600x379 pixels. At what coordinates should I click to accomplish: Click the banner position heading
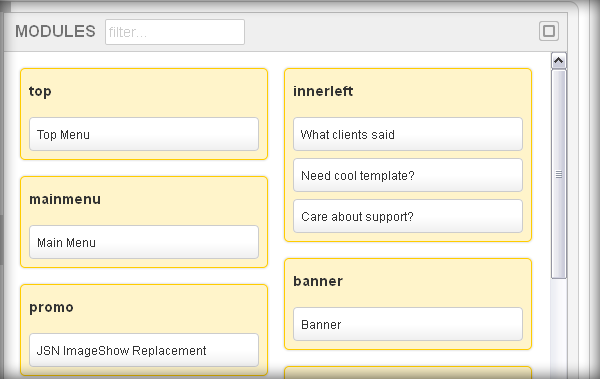point(318,281)
